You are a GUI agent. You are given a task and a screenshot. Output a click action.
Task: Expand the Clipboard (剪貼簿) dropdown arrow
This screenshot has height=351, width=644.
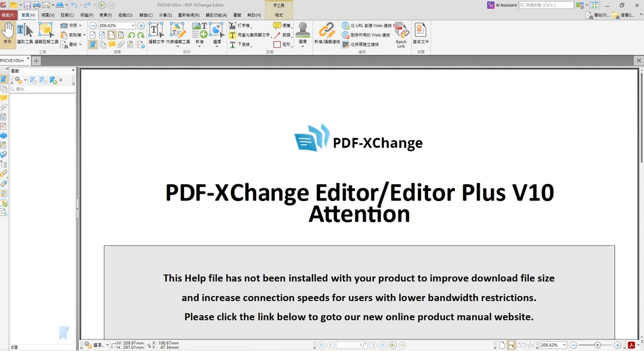(x=84, y=35)
